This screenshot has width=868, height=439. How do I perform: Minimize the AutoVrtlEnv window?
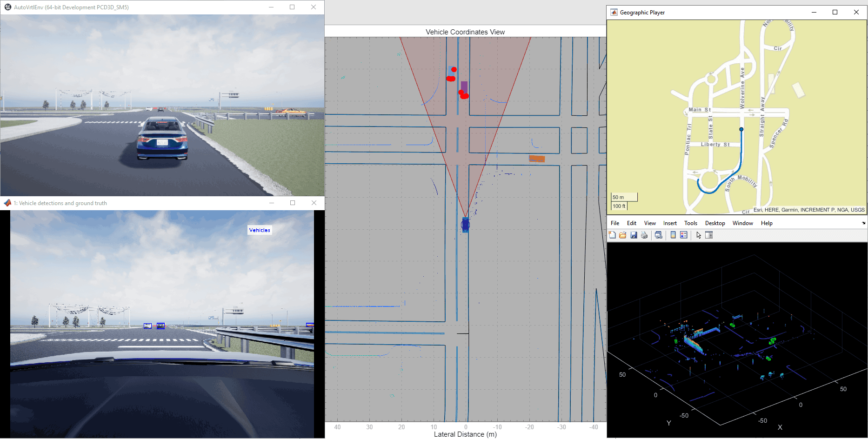(271, 7)
